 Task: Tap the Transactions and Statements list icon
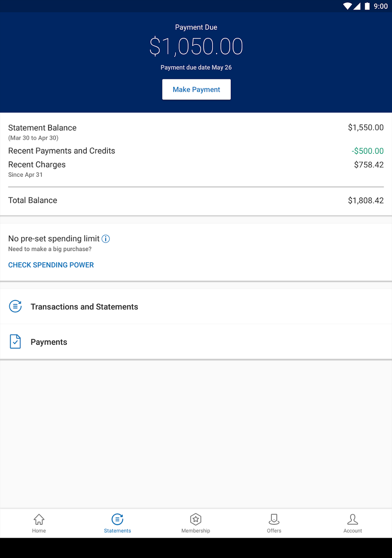coord(15,306)
